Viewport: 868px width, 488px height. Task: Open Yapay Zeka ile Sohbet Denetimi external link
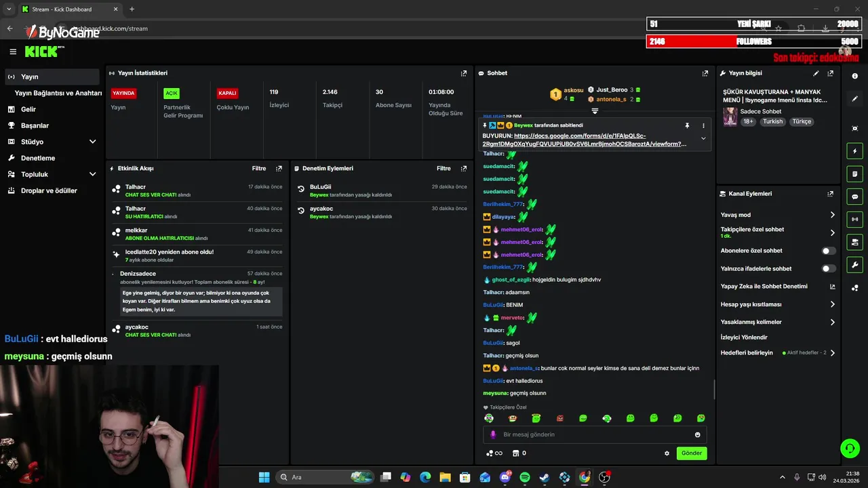click(x=833, y=287)
